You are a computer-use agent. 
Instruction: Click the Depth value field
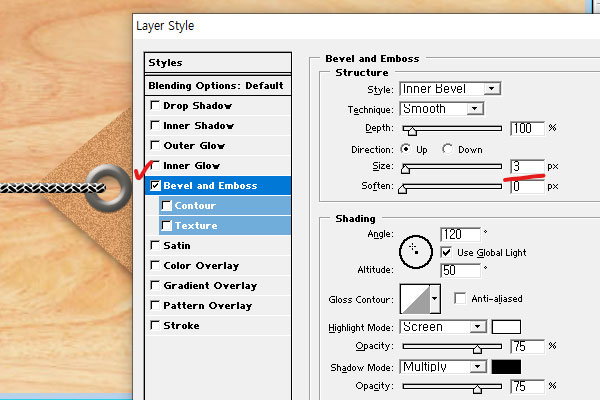[527, 128]
